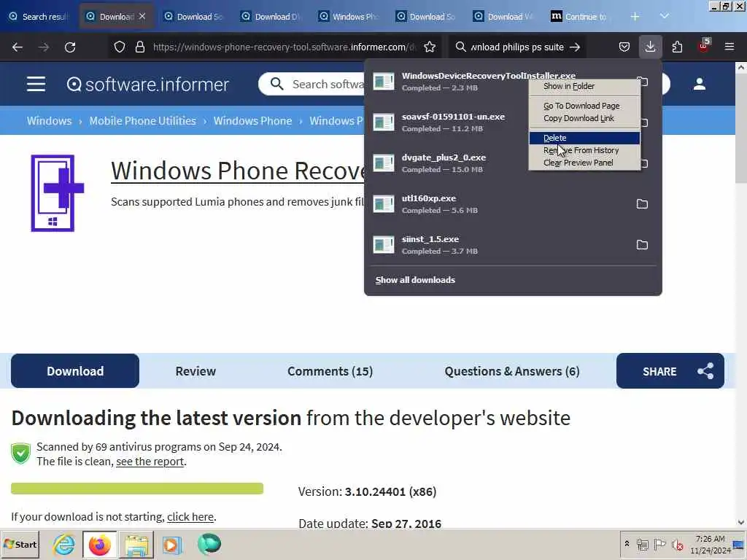Screen dimensions: 747x560
Task: Switch to Search results tab
Action: pyautogui.click(x=39, y=17)
